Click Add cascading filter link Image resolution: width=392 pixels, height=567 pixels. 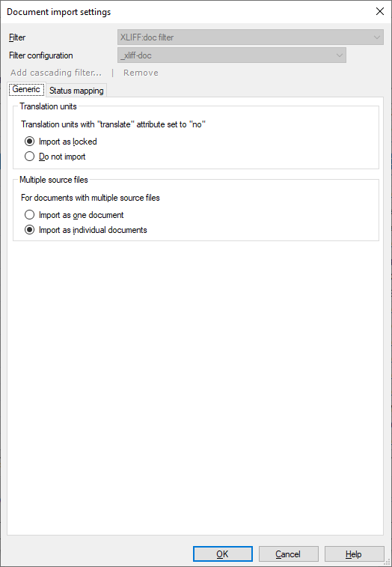[56, 73]
